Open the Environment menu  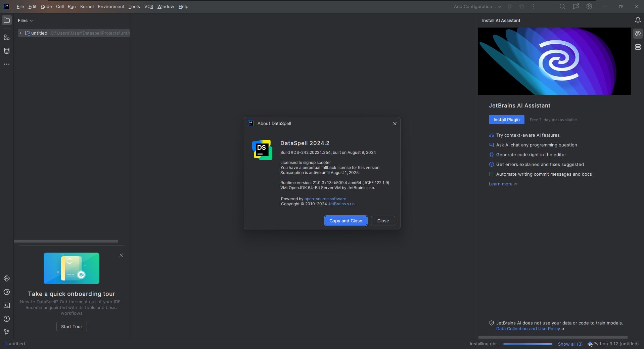(111, 6)
